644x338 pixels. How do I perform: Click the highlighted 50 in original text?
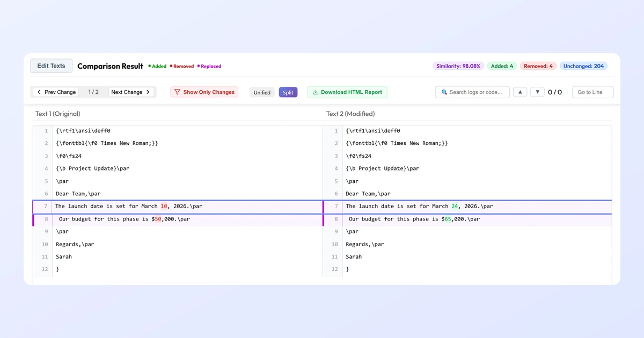point(158,219)
